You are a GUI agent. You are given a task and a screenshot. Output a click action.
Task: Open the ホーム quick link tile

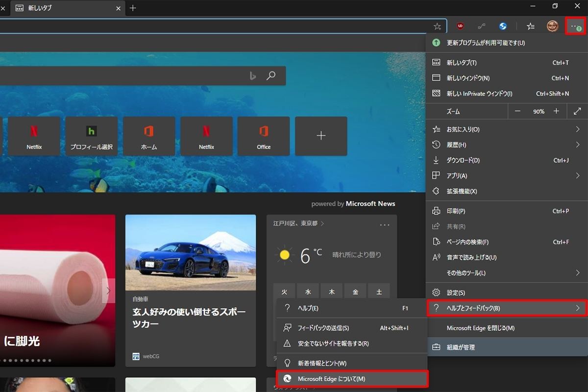149,136
